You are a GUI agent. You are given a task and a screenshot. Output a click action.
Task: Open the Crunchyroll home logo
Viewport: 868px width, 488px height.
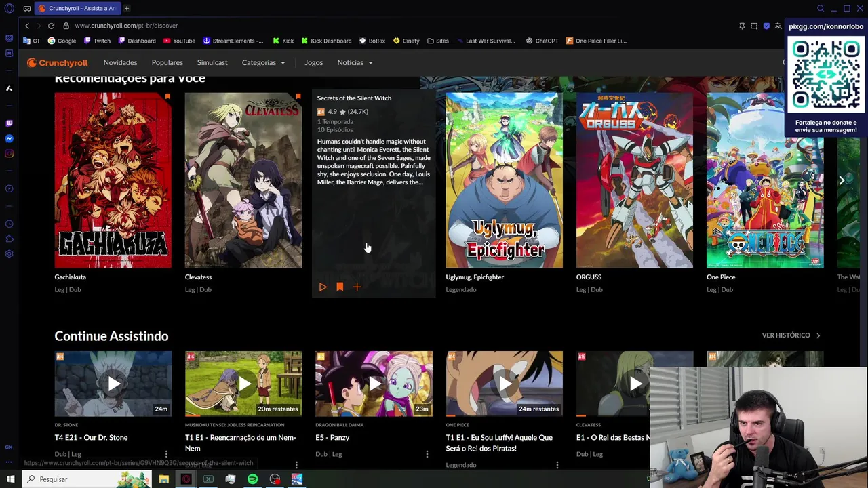coord(58,62)
